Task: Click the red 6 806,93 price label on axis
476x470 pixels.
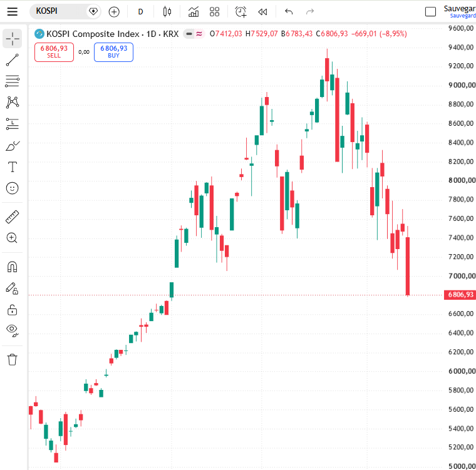Action: tap(460, 295)
